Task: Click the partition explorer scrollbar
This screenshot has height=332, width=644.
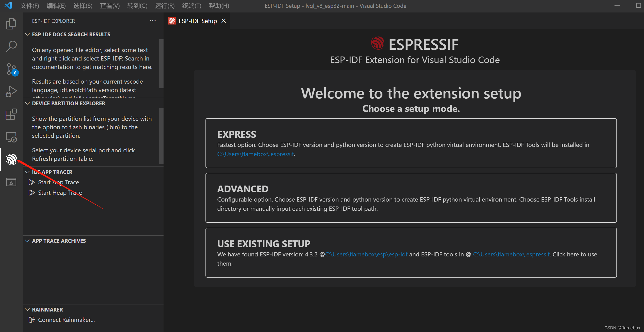Action: pyautogui.click(x=161, y=136)
